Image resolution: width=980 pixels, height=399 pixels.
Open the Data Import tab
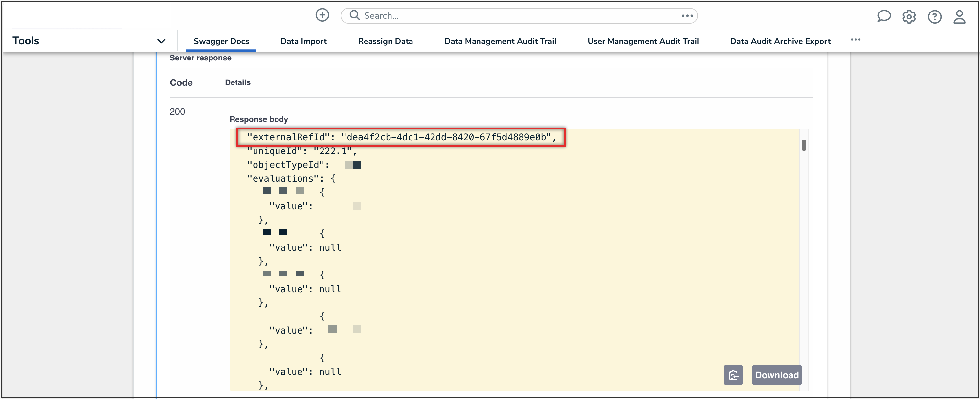click(x=303, y=41)
